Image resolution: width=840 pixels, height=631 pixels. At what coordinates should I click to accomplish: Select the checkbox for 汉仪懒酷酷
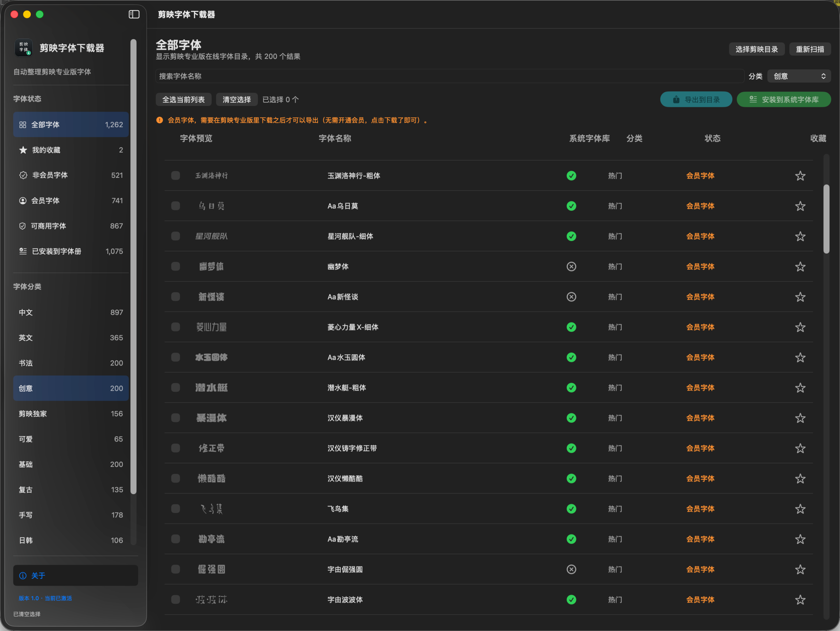(176, 478)
